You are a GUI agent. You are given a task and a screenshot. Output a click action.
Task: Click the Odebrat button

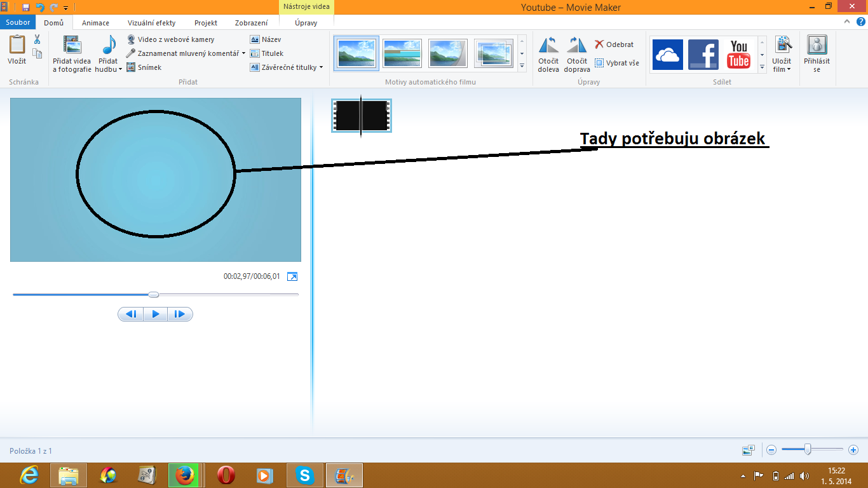[614, 44]
